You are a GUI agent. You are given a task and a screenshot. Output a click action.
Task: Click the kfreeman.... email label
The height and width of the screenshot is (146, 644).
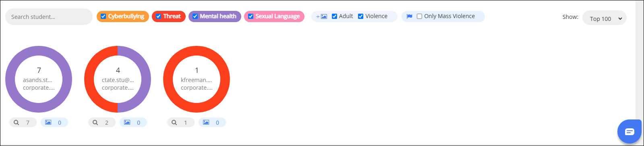(197, 80)
